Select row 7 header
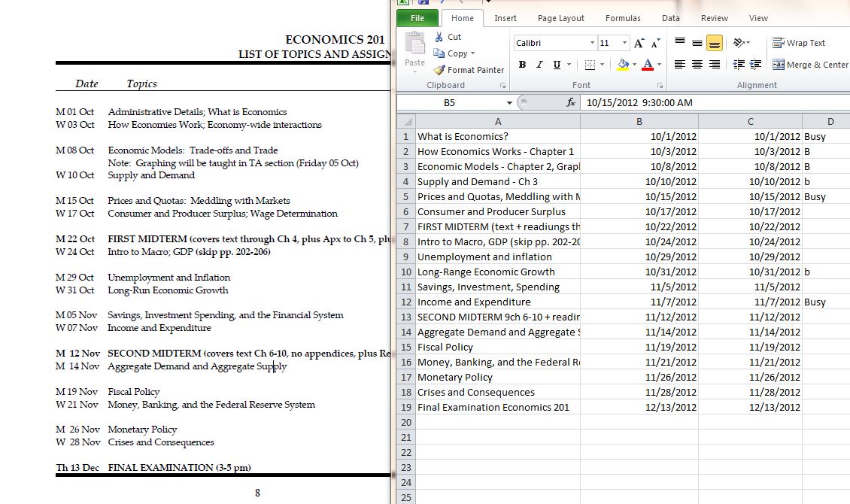The image size is (850, 504). (406, 226)
